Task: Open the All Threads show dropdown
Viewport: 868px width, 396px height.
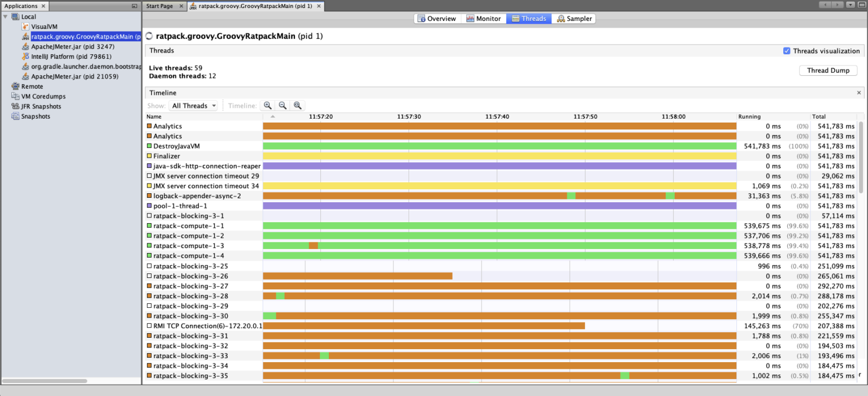Action: coord(193,105)
